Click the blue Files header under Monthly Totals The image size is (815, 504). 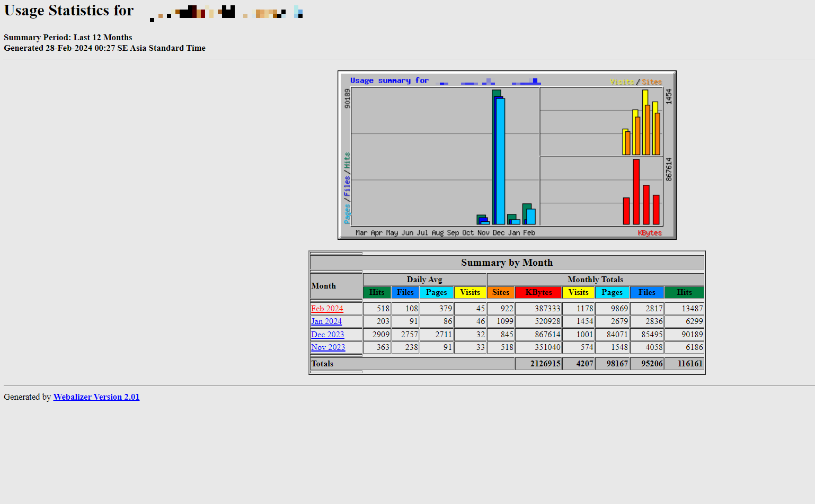(x=647, y=292)
